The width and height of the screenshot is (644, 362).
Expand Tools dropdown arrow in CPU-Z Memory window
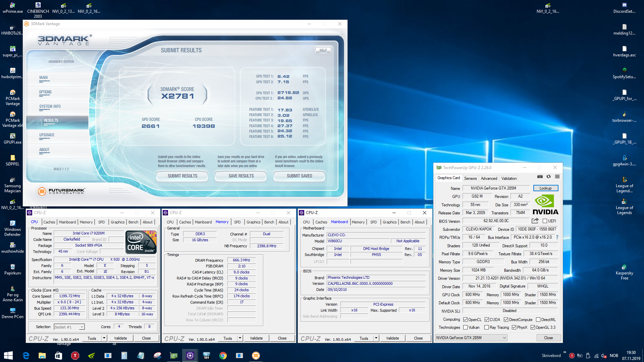point(240,338)
